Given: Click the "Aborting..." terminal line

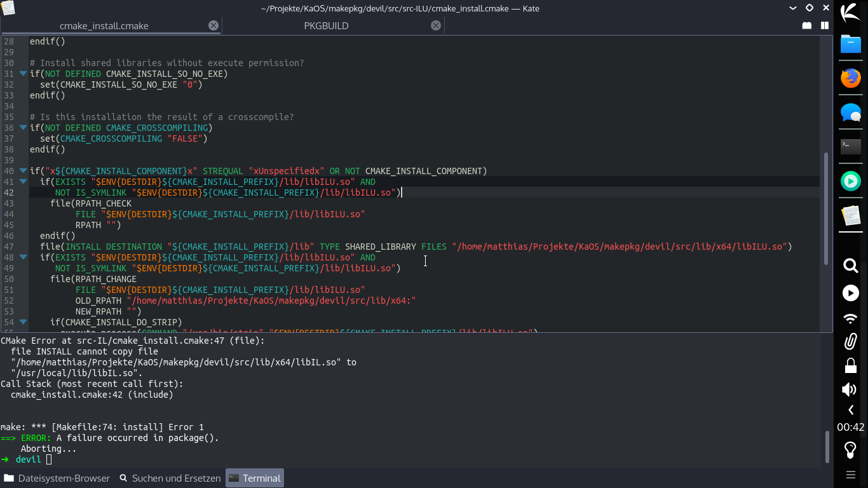Looking at the screenshot, I should tap(49, 449).
